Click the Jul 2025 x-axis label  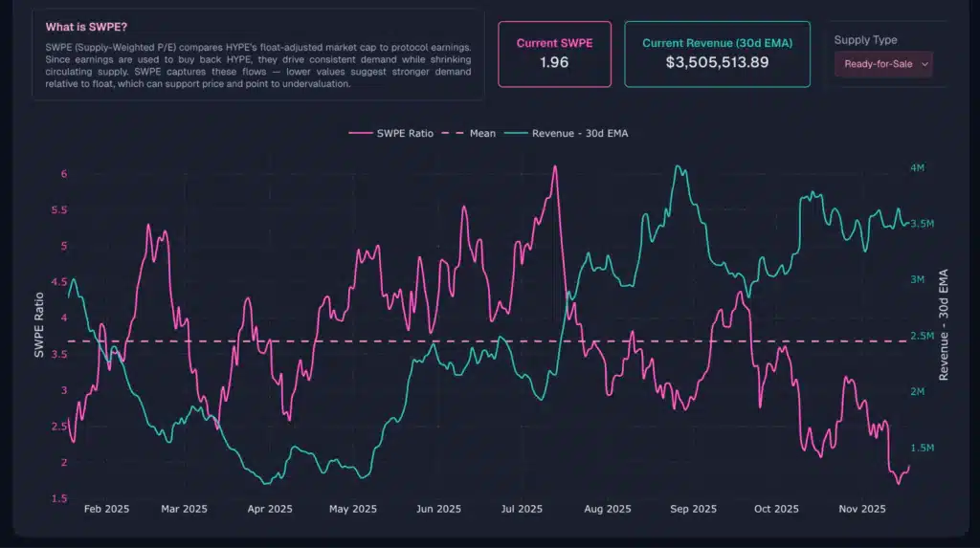[x=521, y=509]
